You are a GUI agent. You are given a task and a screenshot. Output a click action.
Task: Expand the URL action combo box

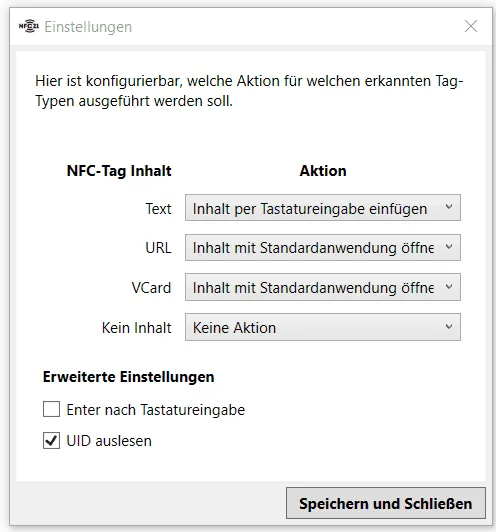point(323,247)
